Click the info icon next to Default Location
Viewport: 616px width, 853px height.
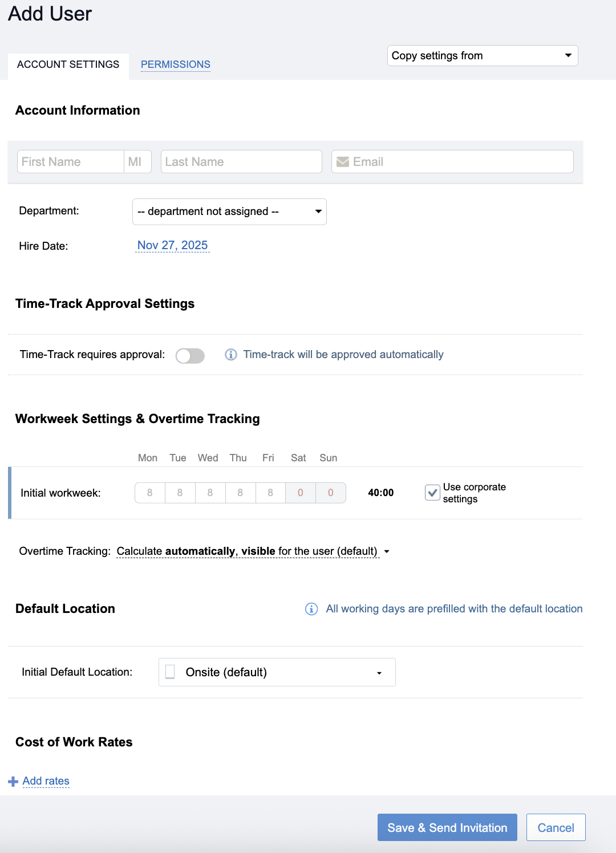pyautogui.click(x=311, y=609)
